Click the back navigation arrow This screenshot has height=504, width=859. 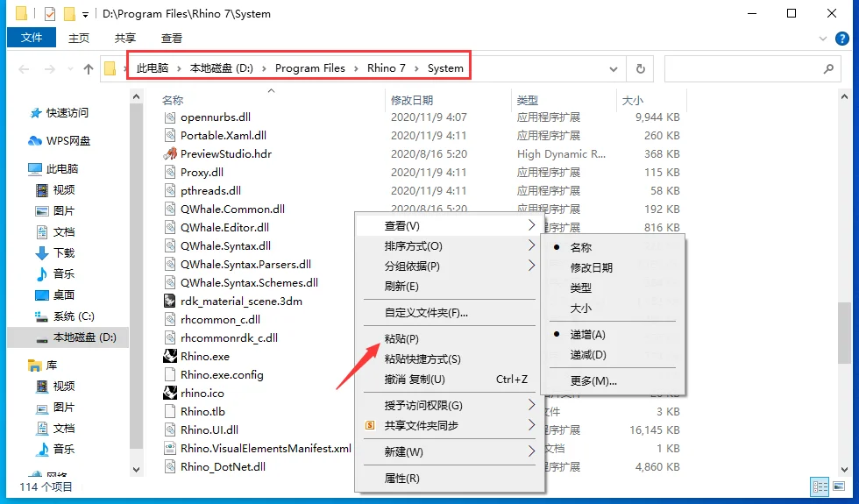[x=24, y=69]
